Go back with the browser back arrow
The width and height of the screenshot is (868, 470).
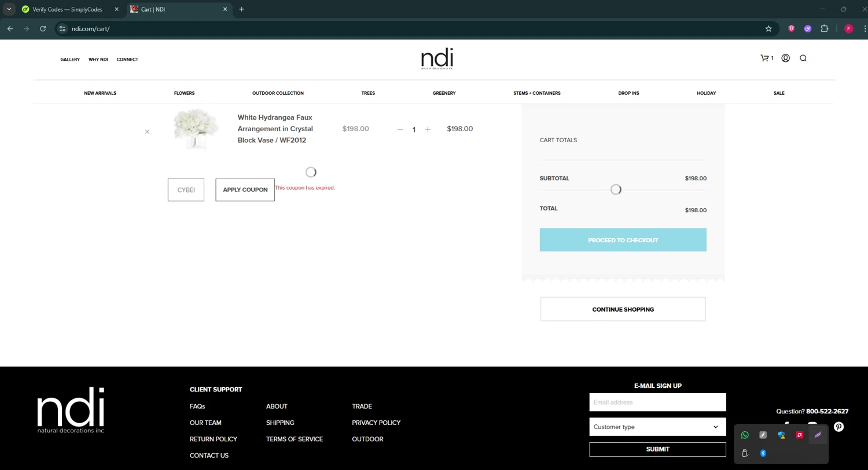[x=10, y=28]
